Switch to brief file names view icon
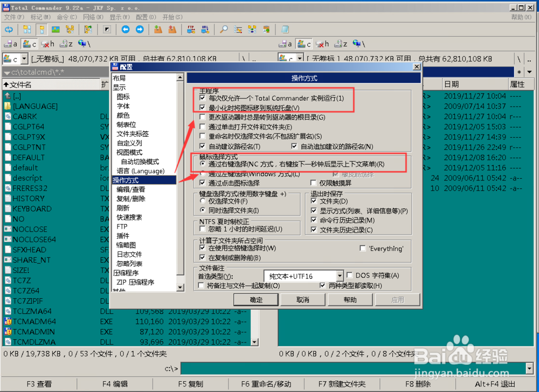 coord(27,30)
